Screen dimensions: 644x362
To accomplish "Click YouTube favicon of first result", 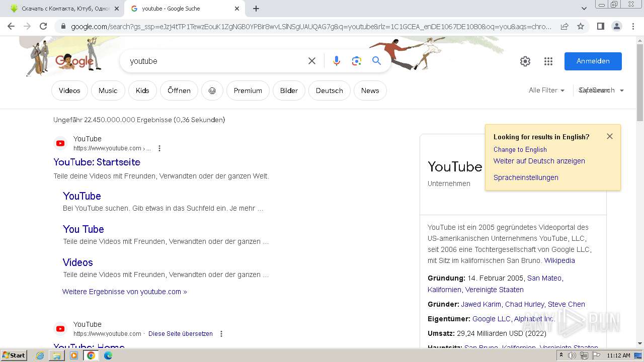I will [x=60, y=143].
